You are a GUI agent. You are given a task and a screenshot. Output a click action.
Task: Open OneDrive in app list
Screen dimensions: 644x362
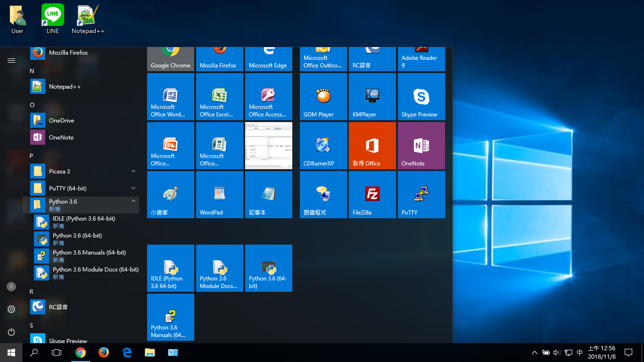pos(81,120)
